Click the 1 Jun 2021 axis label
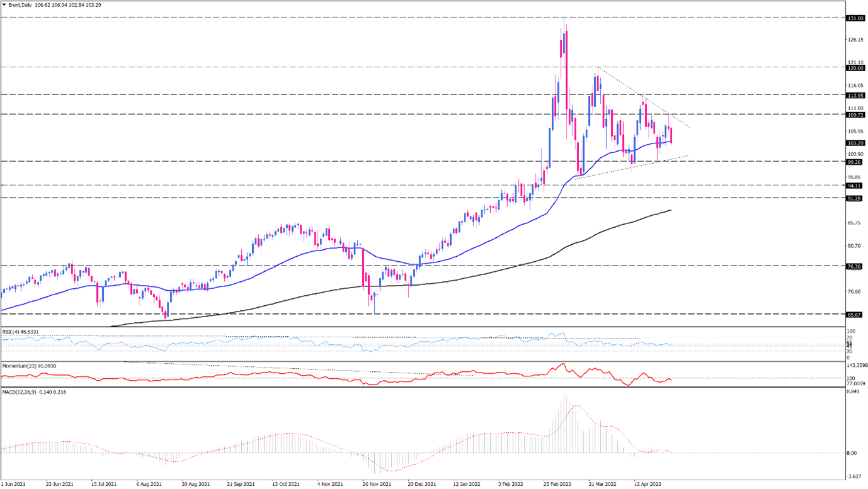This screenshot has height=489, width=868. tap(14, 485)
